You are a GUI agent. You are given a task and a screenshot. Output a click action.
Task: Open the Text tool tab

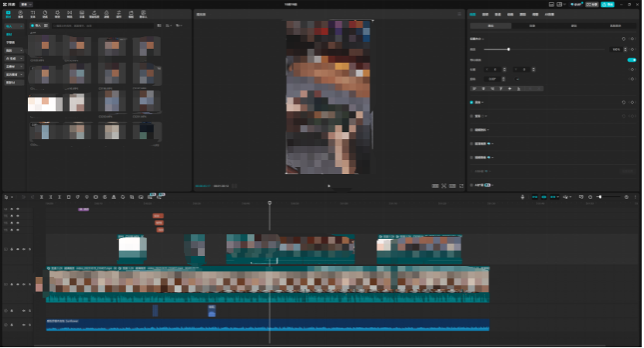coord(33,14)
